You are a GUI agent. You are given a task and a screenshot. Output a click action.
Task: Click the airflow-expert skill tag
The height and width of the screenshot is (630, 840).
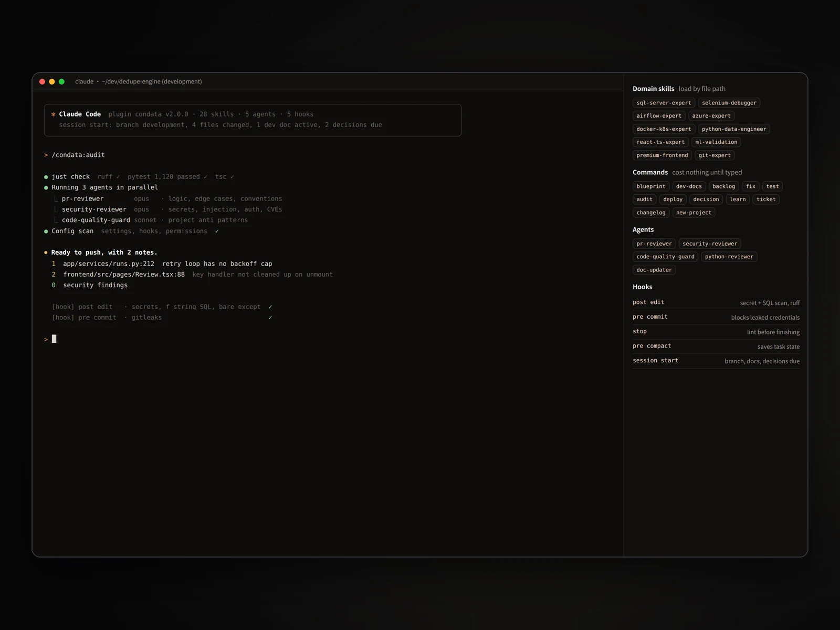(659, 116)
